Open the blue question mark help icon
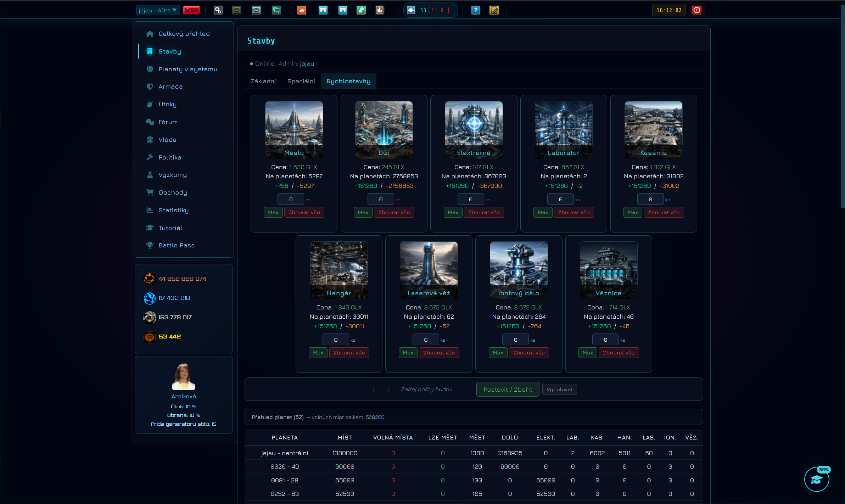This screenshot has width=845, height=504. click(476, 10)
